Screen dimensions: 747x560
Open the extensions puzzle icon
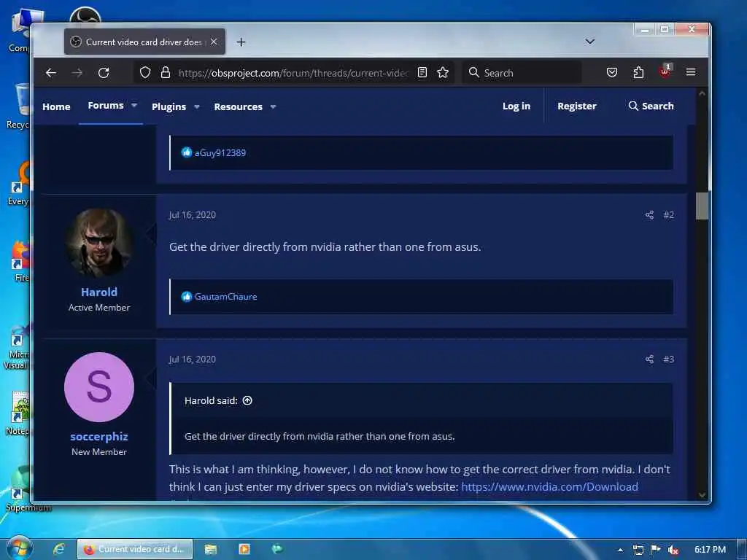click(x=638, y=72)
